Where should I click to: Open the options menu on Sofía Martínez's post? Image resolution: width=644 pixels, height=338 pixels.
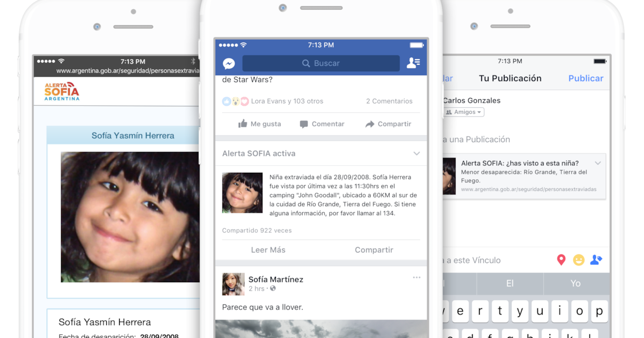tap(416, 277)
